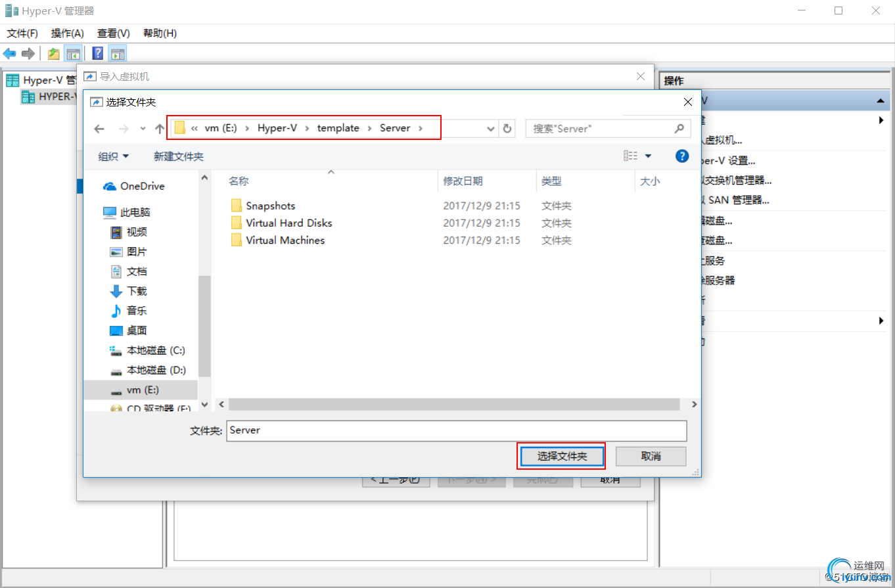The height and width of the screenshot is (588, 895).
Task: Click the file list horizontal scrollbar
Action: 455,405
